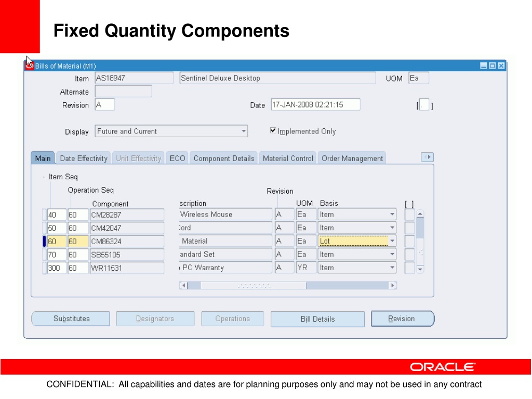Click the Alternate input field
Viewport: 532px width, 399px height.
click(x=124, y=91)
